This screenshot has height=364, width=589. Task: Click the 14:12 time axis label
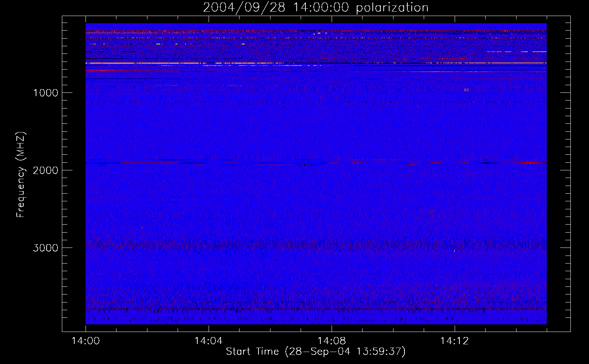pyautogui.click(x=454, y=341)
